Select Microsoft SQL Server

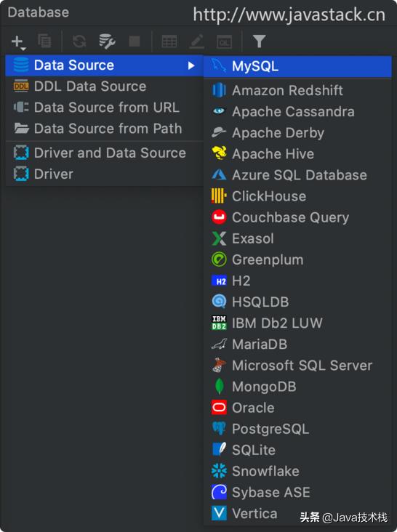(297, 366)
